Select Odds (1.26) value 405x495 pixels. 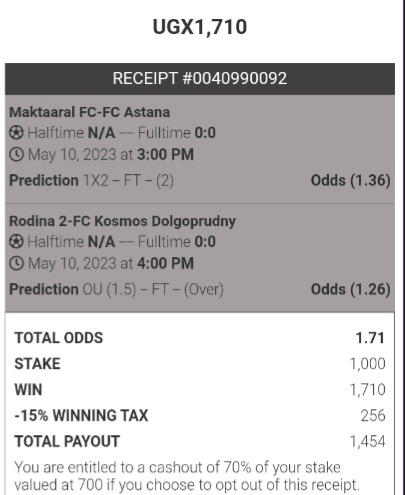(350, 289)
